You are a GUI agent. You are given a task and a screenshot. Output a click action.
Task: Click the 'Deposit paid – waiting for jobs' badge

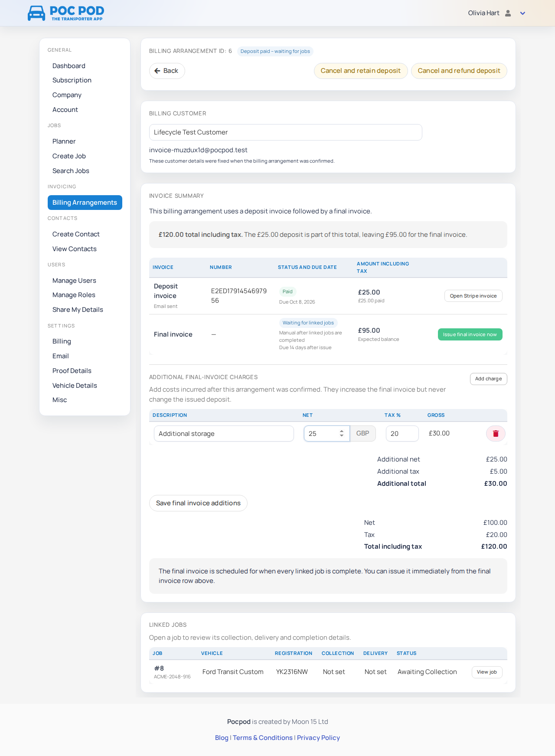tap(275, 51)
